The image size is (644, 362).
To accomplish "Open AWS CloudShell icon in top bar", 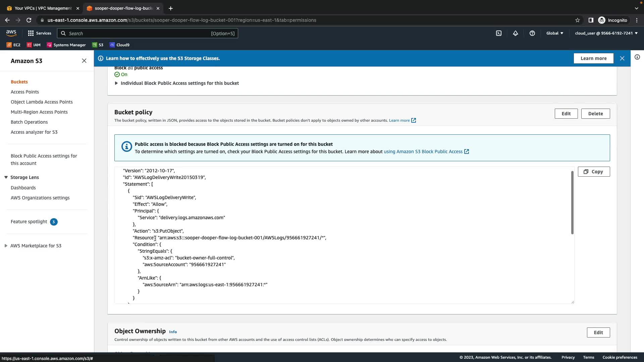I will 499,33.
